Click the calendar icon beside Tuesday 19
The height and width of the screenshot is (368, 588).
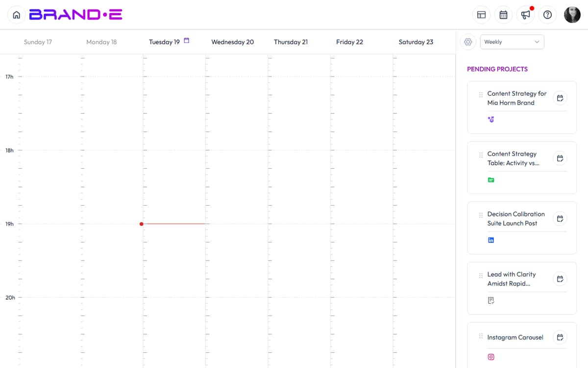[x=186, y=41]
